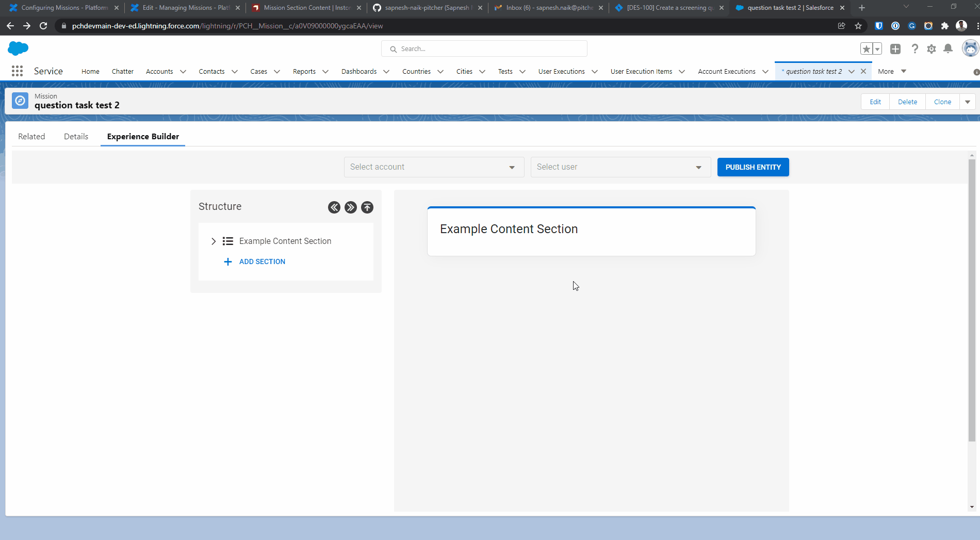Screen dimensions: 980x540
Task: Expand more record actions dropdown next to Clone
Action: (968, 102)
